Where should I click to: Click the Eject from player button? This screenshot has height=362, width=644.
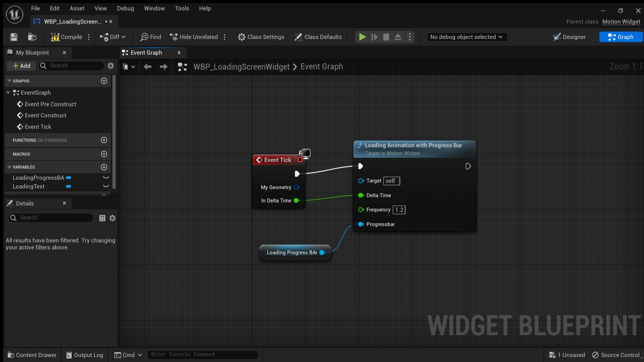pos(397,37)
